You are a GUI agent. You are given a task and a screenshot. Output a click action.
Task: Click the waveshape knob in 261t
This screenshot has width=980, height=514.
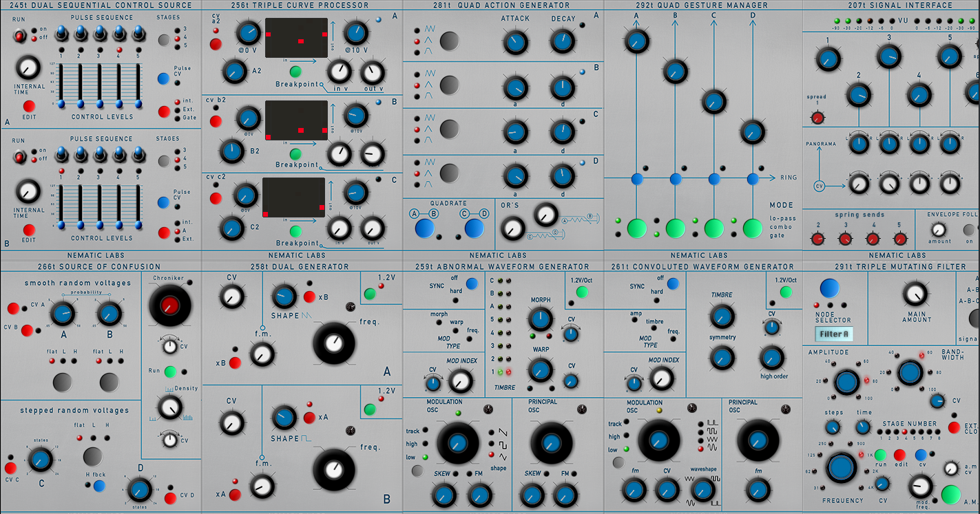[702, 489]
